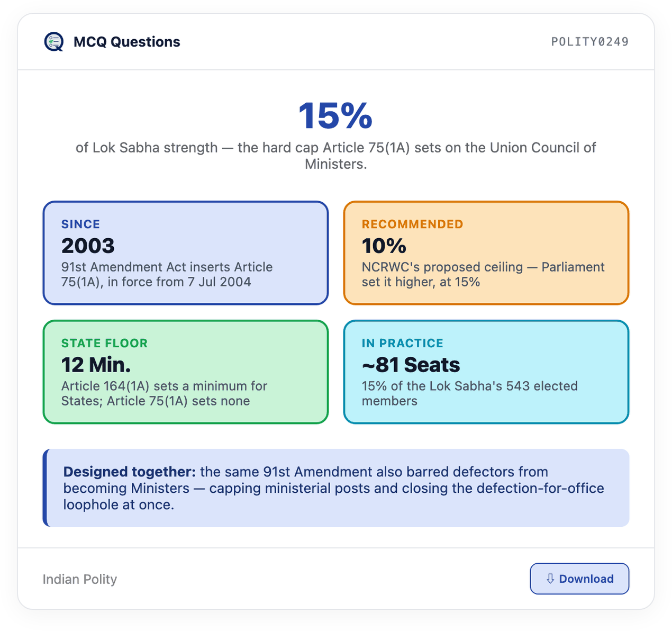This screenshot has width=672, height=631.
Task: Click the Download button
Action: pyautogui.click(x=579, y=579)
